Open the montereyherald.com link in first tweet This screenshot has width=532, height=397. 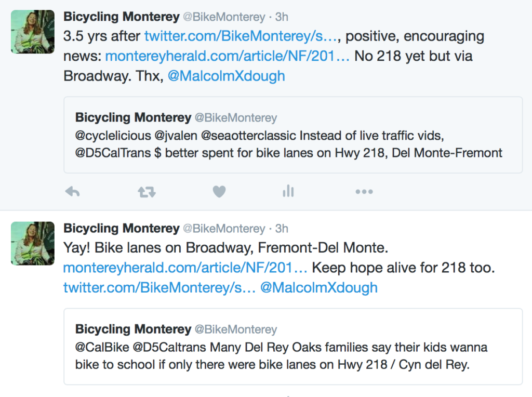coord(228,56)
